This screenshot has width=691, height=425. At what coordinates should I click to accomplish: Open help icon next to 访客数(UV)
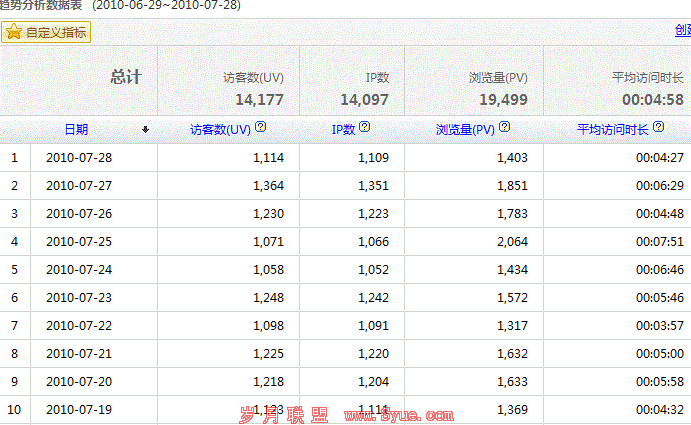tap(261, 128)
